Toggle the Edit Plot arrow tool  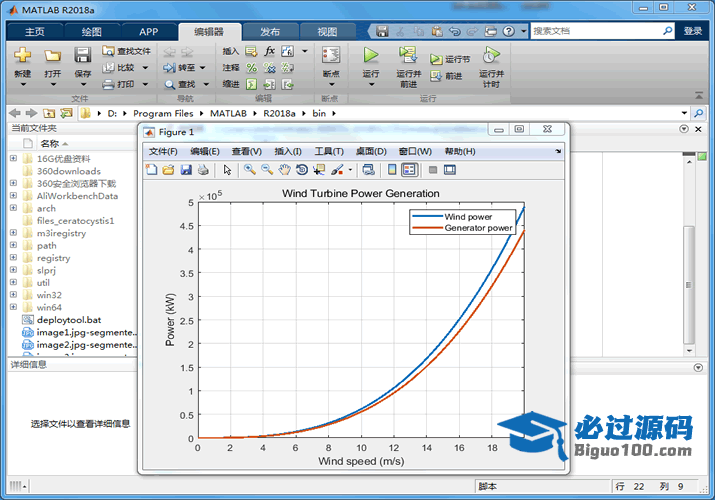[x=227, y=170]
